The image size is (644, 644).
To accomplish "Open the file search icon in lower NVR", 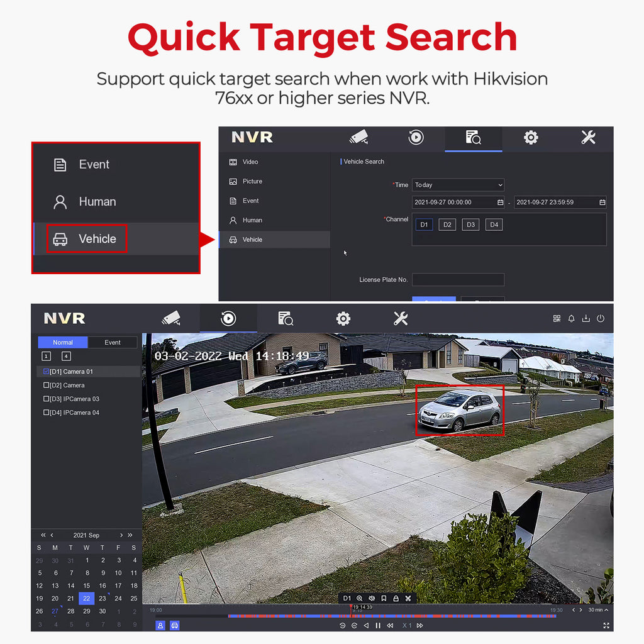I will point(286,319).
